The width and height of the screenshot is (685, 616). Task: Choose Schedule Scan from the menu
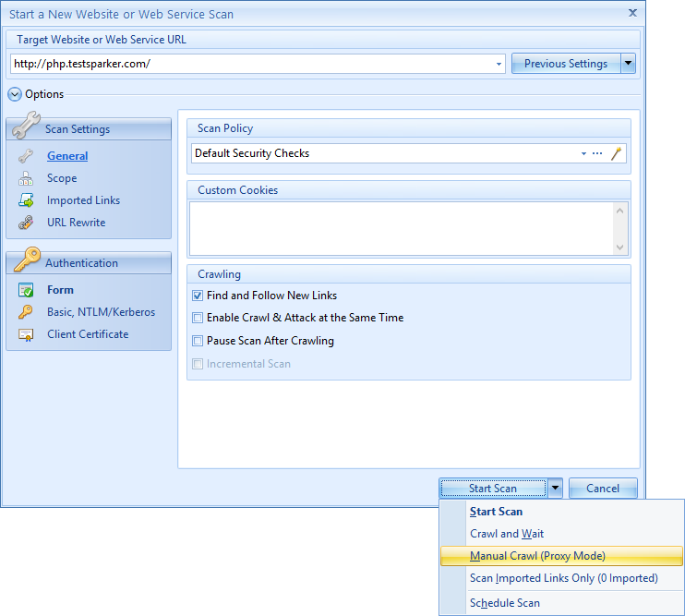[x=504, y=603]
